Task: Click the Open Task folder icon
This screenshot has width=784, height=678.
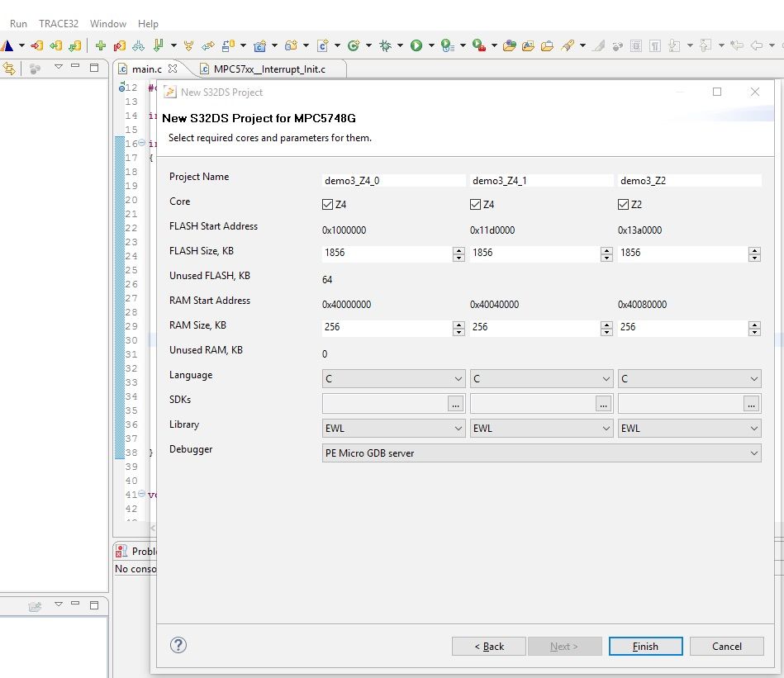Action: [x=548, y=46]
